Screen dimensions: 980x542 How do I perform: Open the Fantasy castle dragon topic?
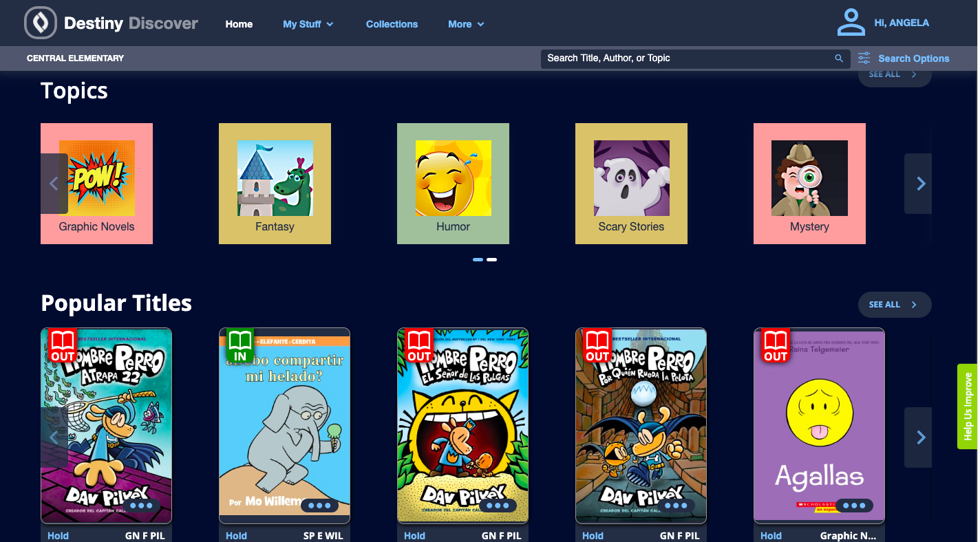point(275,178)
